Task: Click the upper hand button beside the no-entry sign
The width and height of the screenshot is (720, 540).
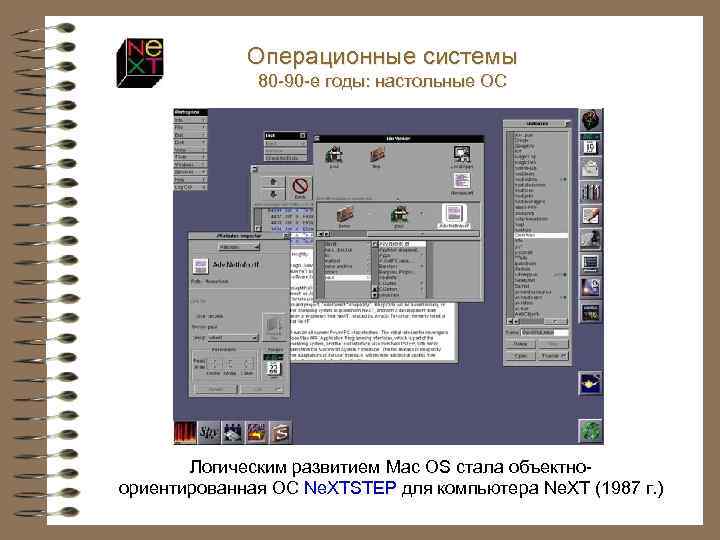Action: 274,182
